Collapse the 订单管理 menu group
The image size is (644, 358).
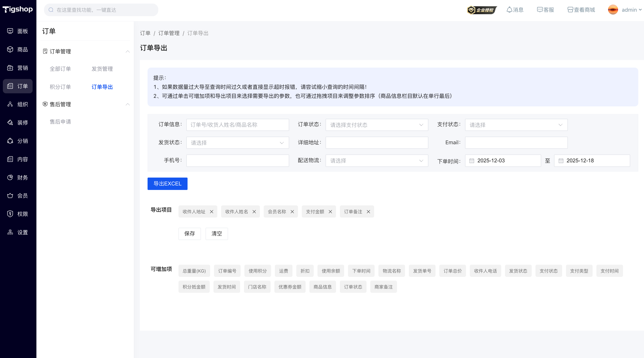[x=128, y=51]
